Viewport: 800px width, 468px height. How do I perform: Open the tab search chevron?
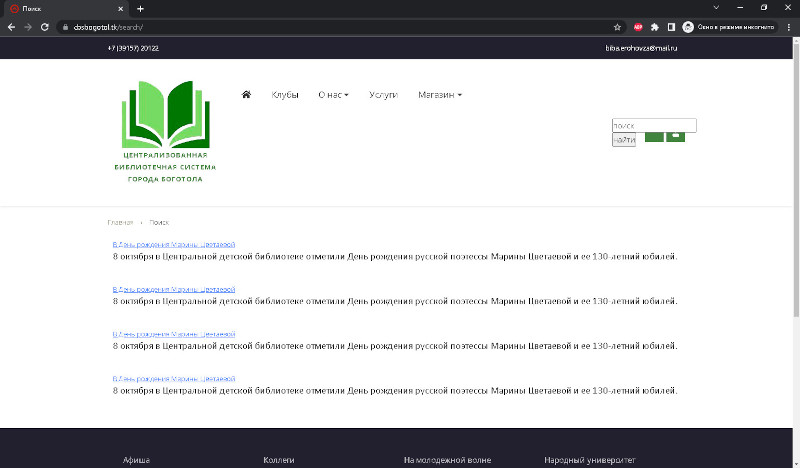[716, 8]
